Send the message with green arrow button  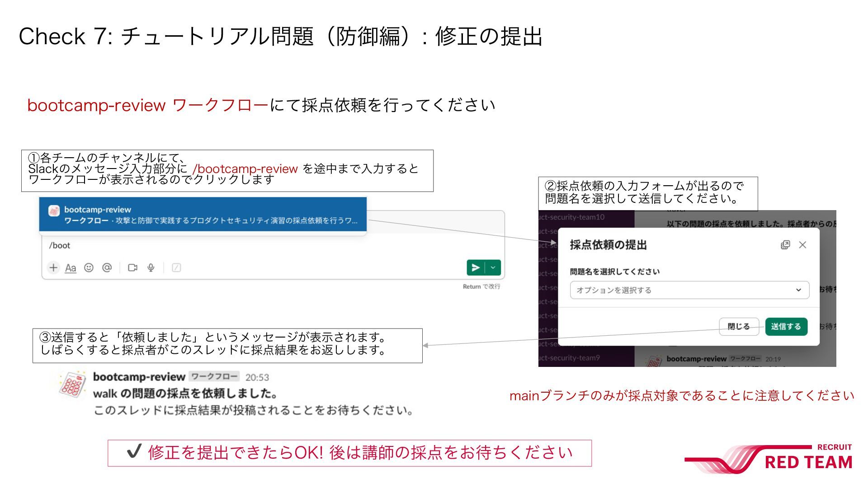click(476, 267)
